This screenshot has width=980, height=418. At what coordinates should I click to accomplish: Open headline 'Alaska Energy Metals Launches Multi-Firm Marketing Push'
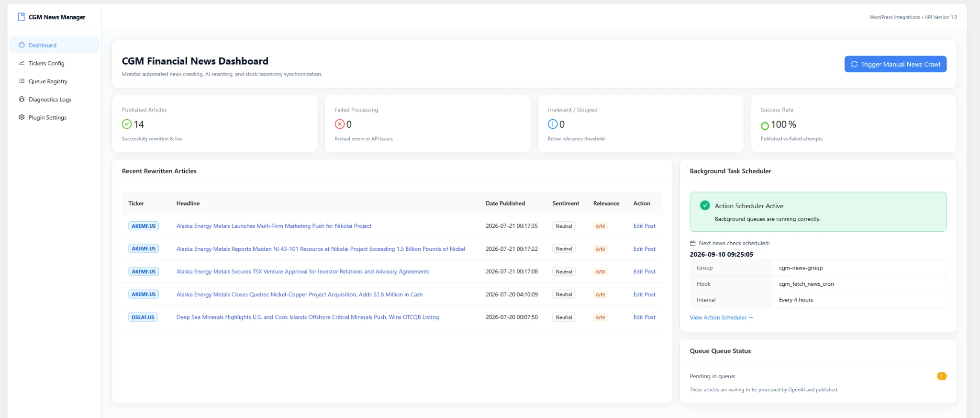274,226
